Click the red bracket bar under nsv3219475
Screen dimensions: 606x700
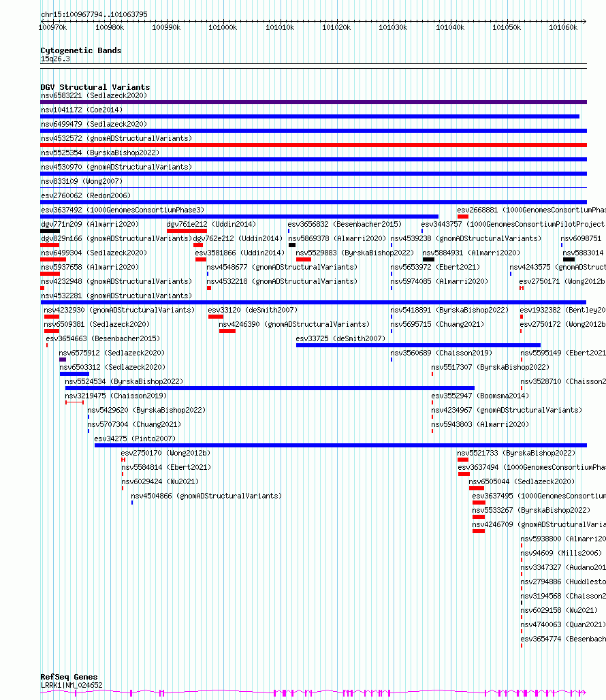click(x=74, y=402)
